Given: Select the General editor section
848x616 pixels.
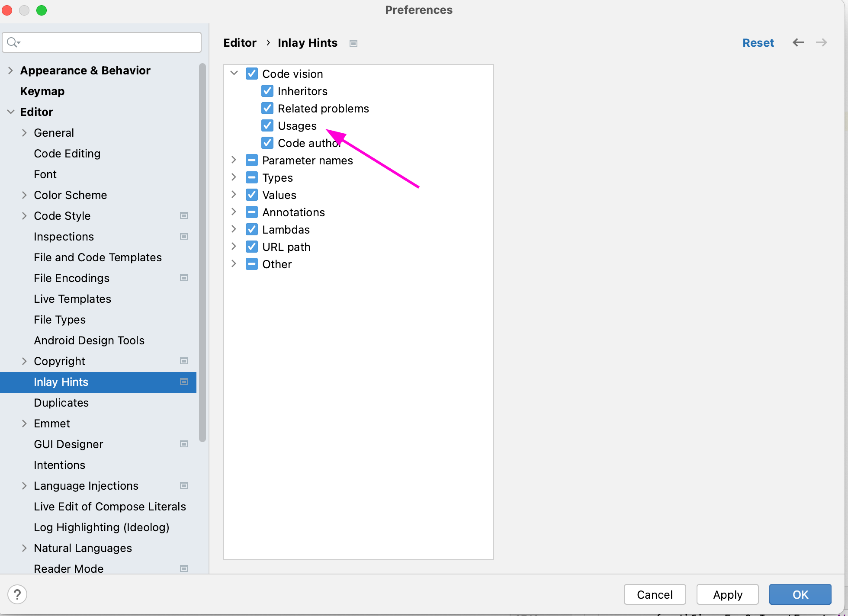Looking at the screenshot, I should [x=54, y=132].
